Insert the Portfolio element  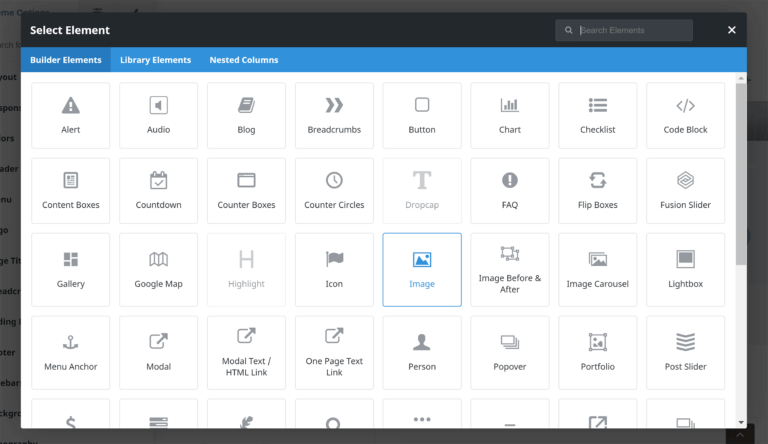point(598,352)
